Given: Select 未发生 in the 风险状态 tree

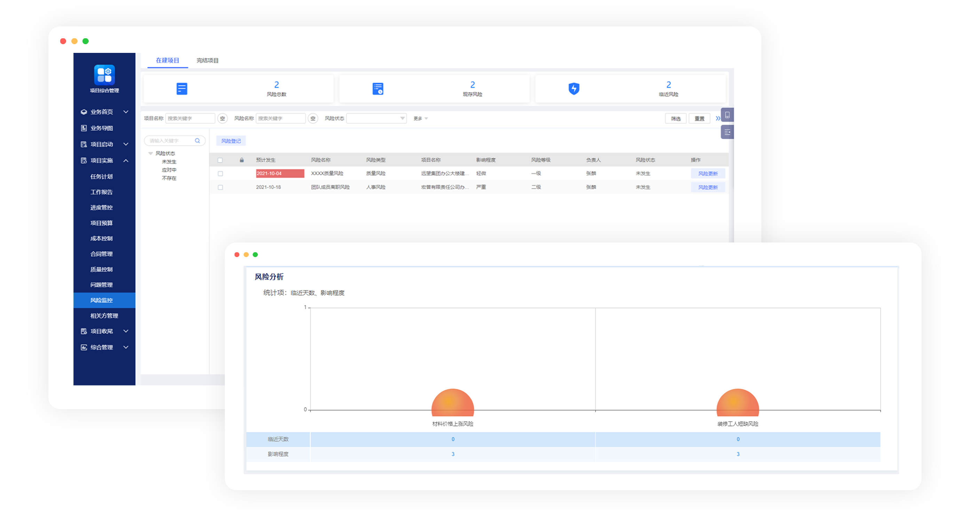Looking at the screenshot, I should click(x=169, y=162).
